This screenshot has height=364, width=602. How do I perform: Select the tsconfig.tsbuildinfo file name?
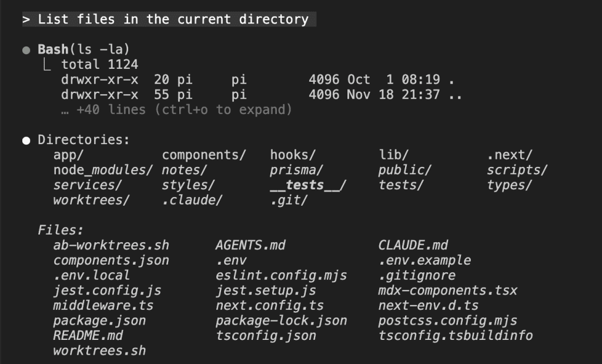456,336
